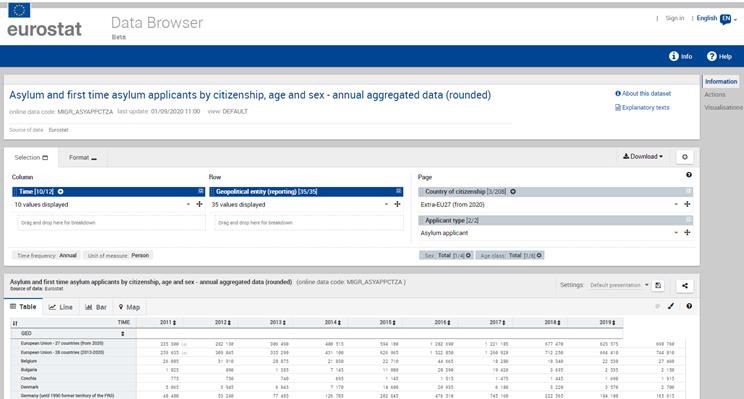Viewport: 744px width, 399px height.
Task: Click the move icon beside Extra-EU27 (from 2020)
Action: 687,204
